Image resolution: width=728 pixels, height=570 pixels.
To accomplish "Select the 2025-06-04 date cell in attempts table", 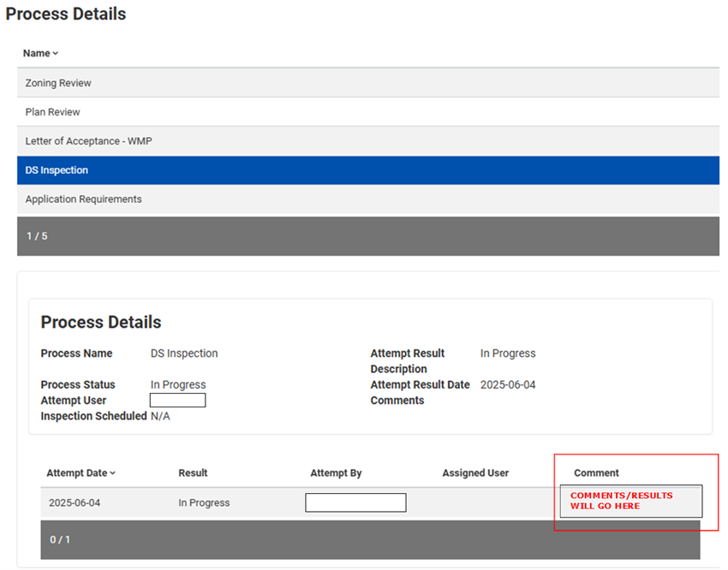I will coord(75,503).
